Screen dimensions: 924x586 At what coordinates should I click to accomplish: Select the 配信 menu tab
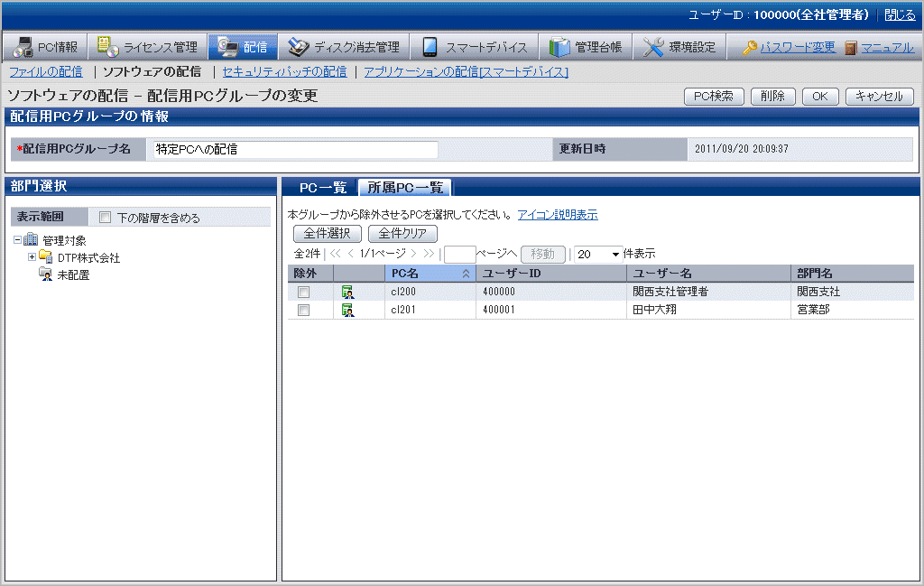(x=242, y=47)
